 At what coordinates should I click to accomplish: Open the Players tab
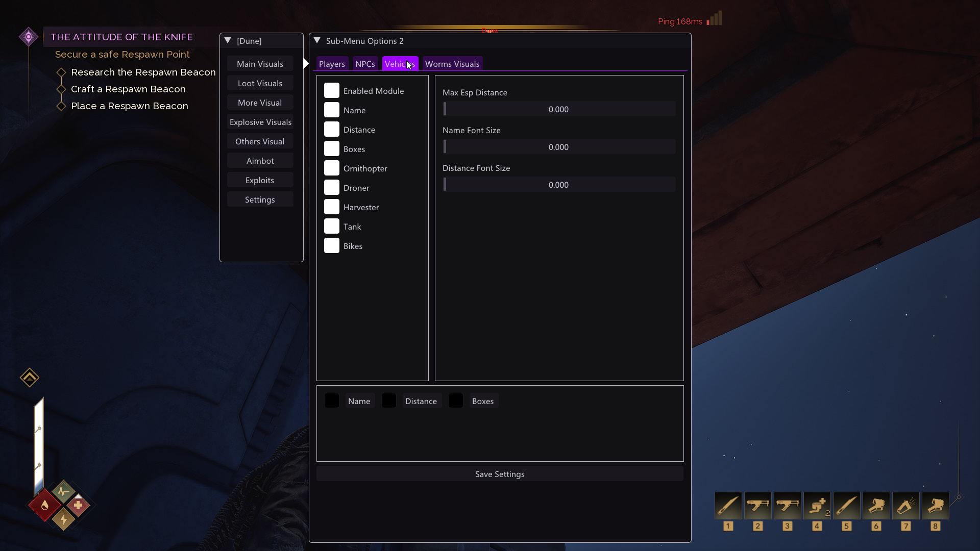[332, 64]
